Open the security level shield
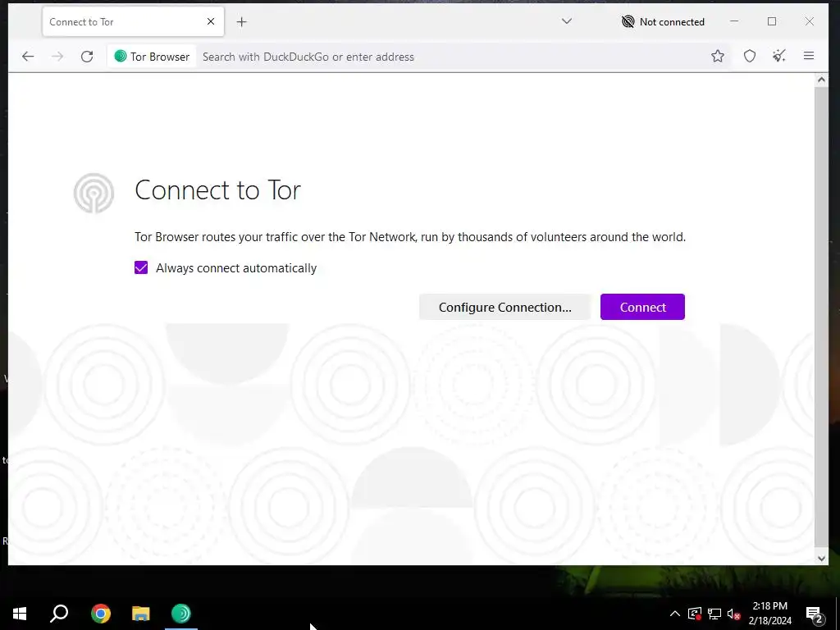Image resolution: width=840 pixels, height=630 pixels. tap(750, 56)
